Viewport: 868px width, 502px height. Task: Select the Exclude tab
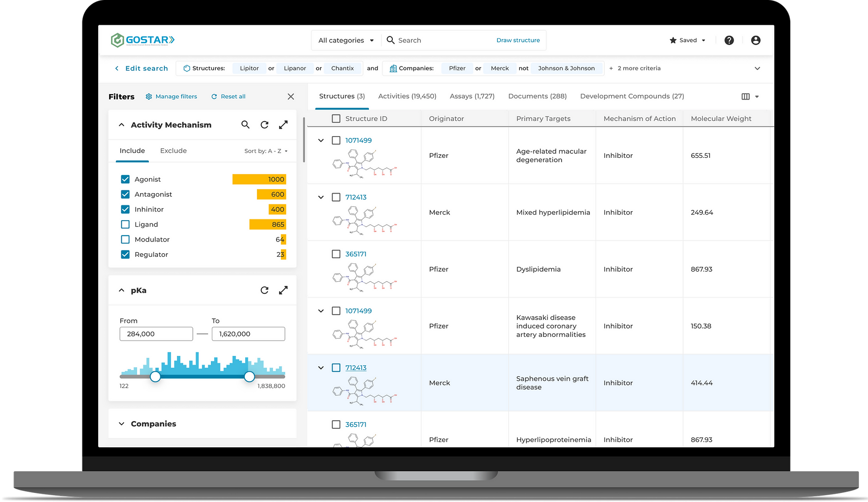pyautogui.click(x=173, y=151)
